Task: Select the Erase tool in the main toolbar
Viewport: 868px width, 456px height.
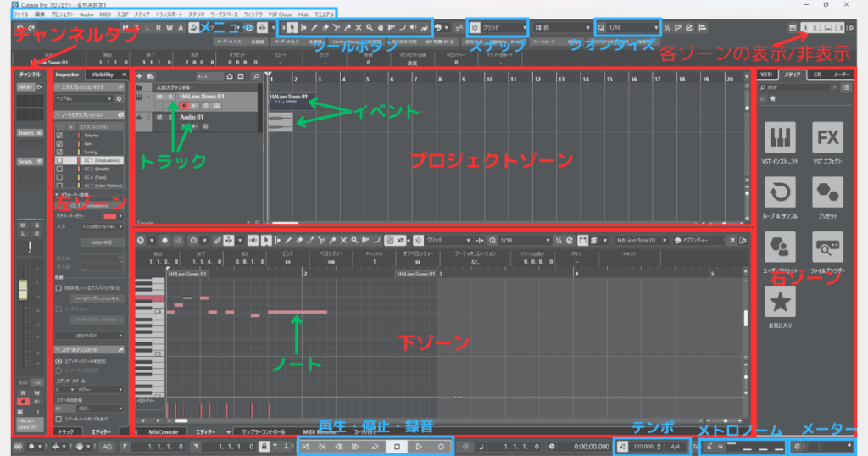Action: pyautogui.click(x=325, y=28)
